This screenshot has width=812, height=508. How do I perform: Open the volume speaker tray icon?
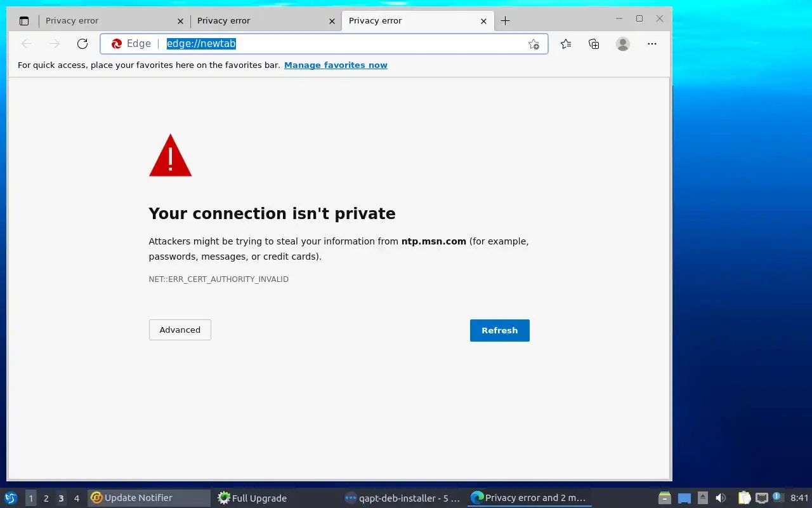pyautogui.click(x=721, y=498)
